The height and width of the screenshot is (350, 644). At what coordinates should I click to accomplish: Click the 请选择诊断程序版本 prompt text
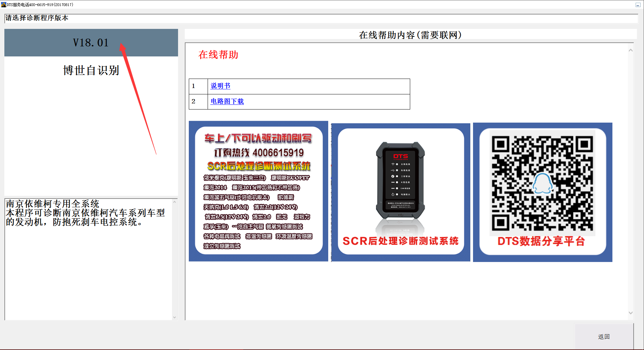pos(37,18)
